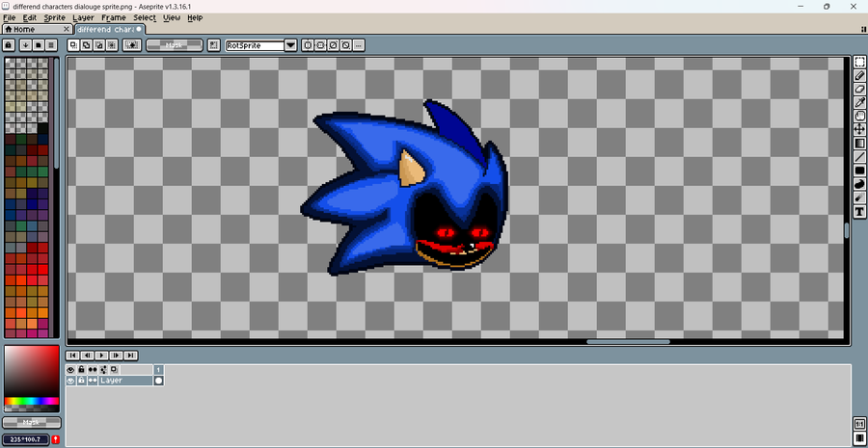Click the RotSprite combo box field
The width and height of the screenshot is (868, 448).
256,45
